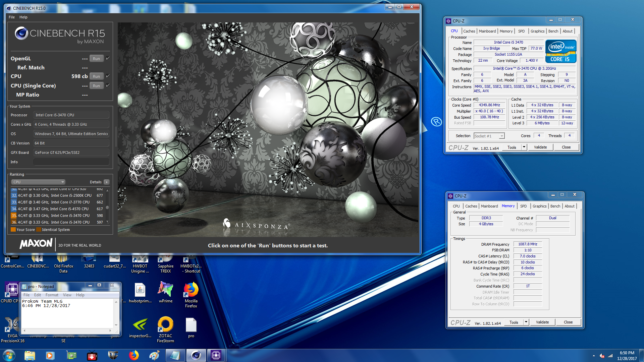
Task: Open Mozilla Firefox desktop shortcut
Action: [191, 295]
